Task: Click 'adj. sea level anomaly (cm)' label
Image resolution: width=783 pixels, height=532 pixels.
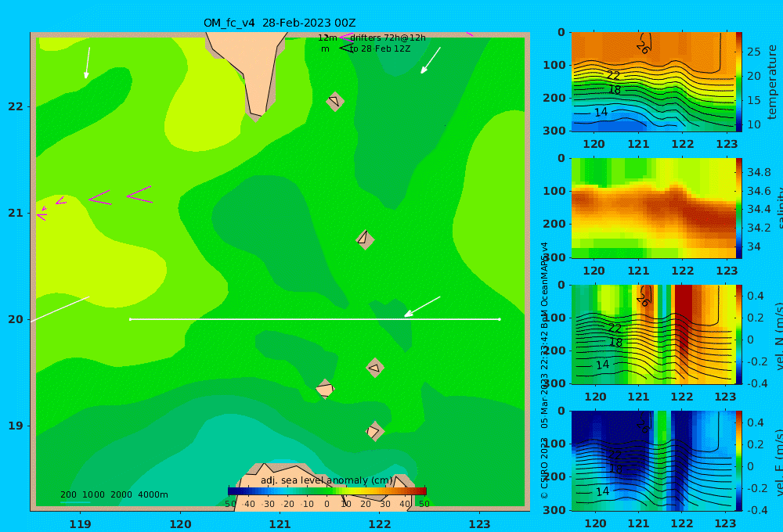Action: [327, 480]
